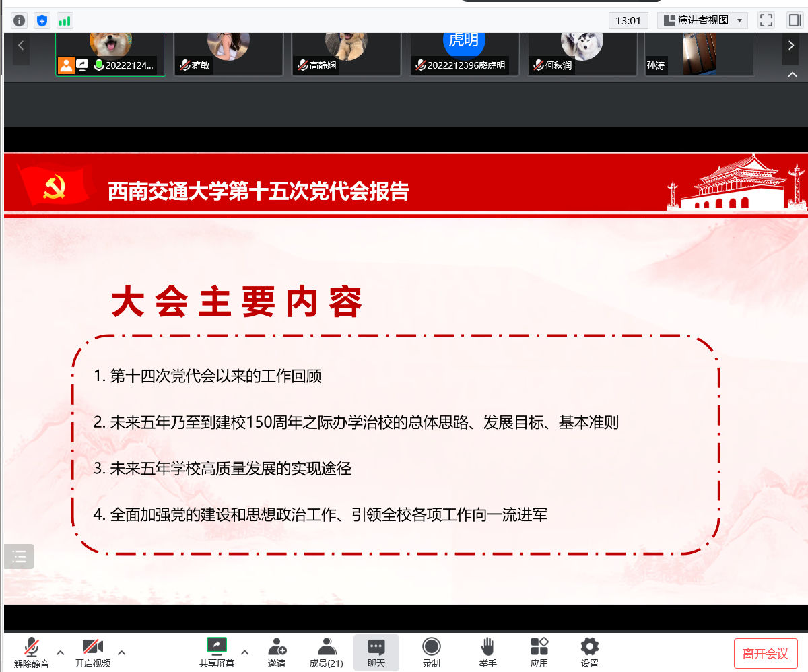Open the Apps (应用) icon
This screenshot has width=808, height=672.
point(539,652)
